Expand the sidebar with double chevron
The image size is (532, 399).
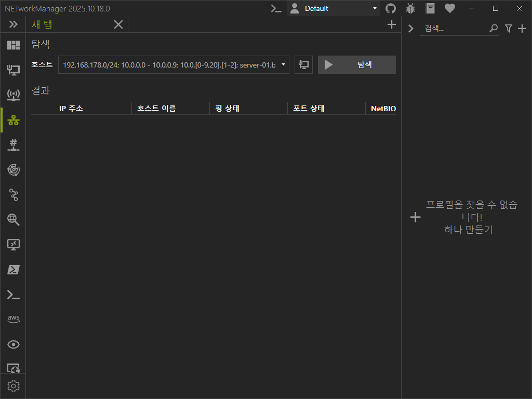[13, 24]
